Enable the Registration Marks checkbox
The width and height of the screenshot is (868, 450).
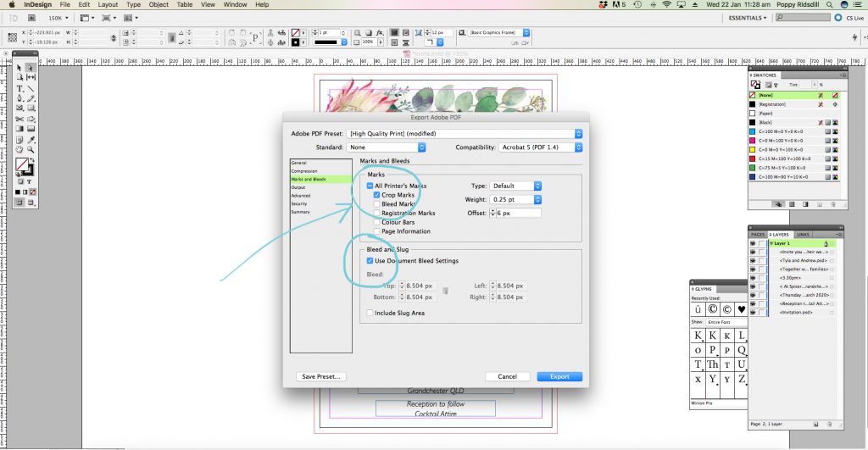click(x=377, y=213)
